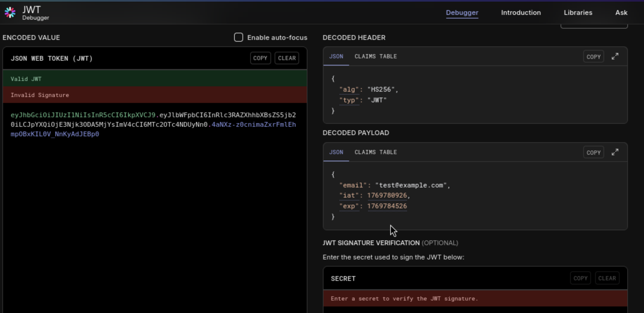This screenshot has height=313, width=644.
Task: Click the exp timestamp value 1769784526
Action: tap(387, 206)
